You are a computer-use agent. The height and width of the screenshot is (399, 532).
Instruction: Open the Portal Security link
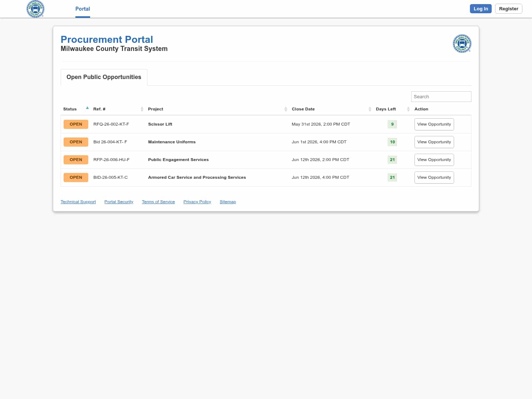coord(119,202)
